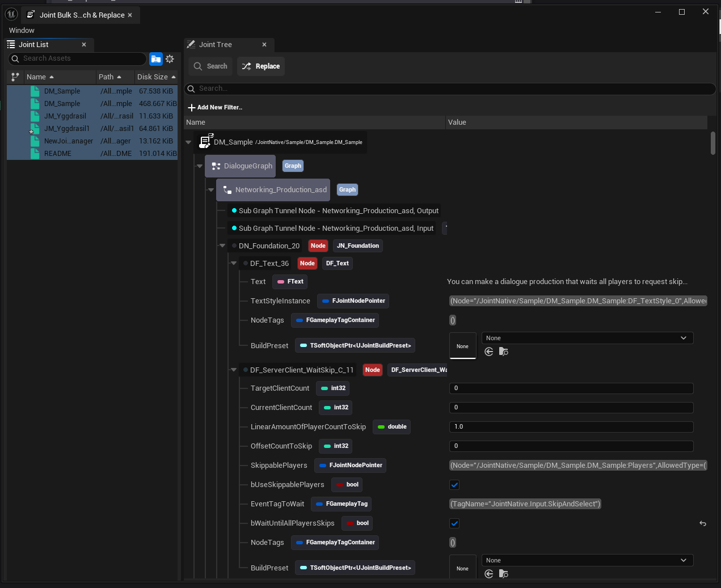Click browse-to-asset icon under DF_Text_36 BuildPreset

tap(503, 352)
